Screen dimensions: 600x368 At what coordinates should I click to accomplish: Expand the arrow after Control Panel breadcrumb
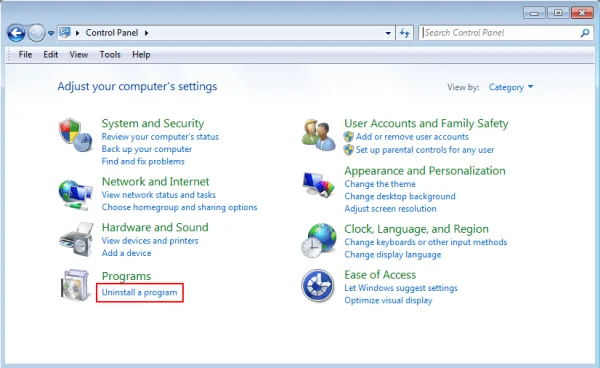147,33
